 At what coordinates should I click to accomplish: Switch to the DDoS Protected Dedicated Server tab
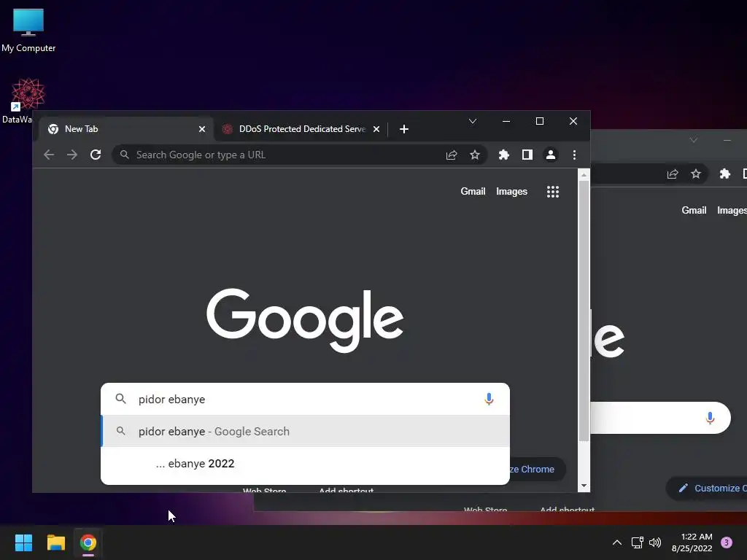301,129
